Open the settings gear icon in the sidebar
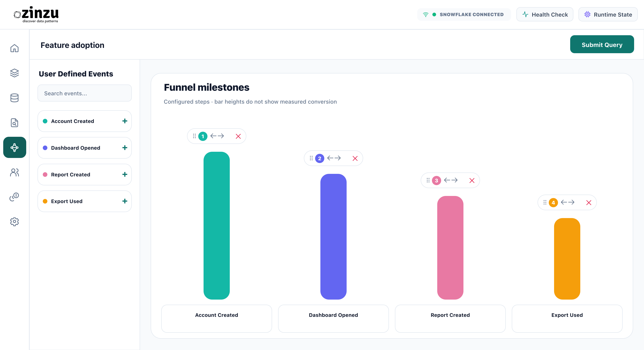 (14, 222)
